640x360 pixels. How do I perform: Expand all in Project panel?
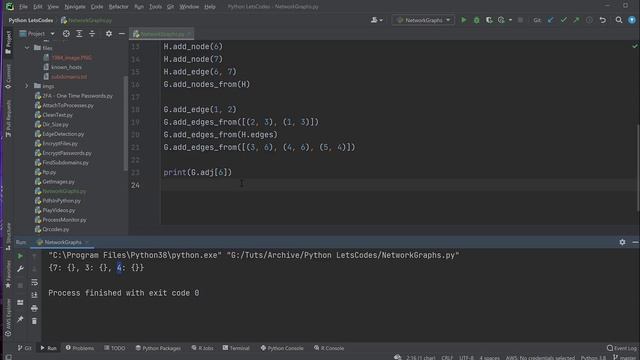click(79, 34)
